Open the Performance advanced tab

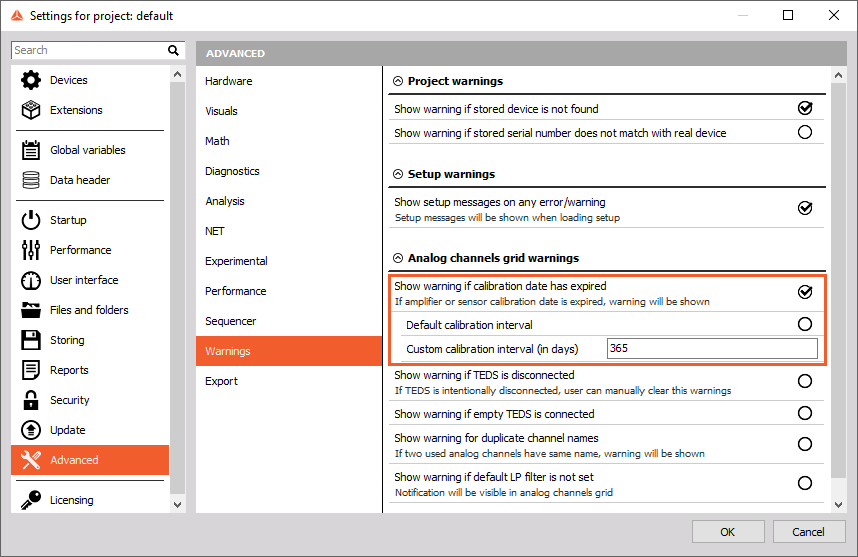tap(289, 291)
